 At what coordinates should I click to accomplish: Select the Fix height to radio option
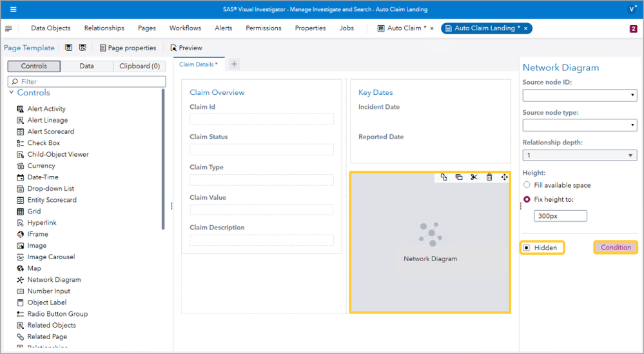[527, 199]
